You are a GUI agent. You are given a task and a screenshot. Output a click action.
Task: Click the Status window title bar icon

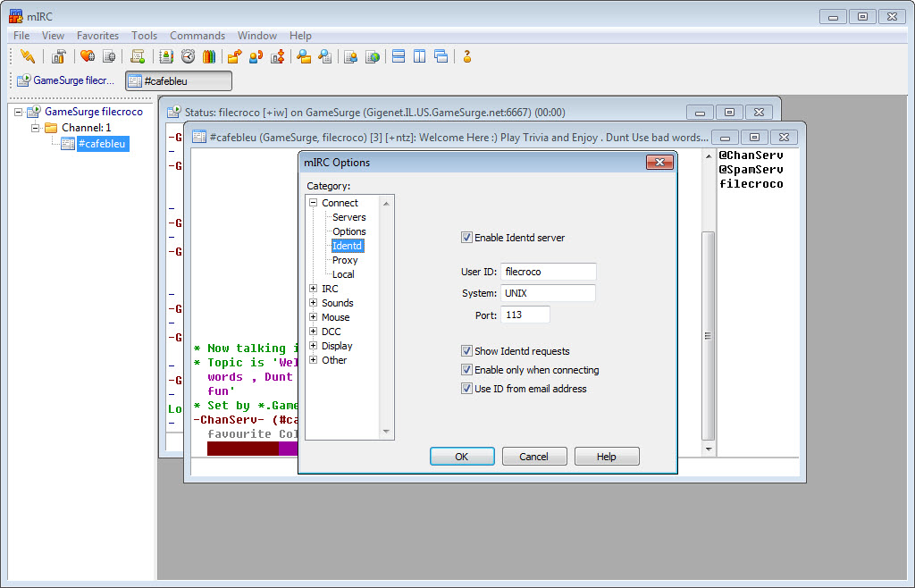174,112
